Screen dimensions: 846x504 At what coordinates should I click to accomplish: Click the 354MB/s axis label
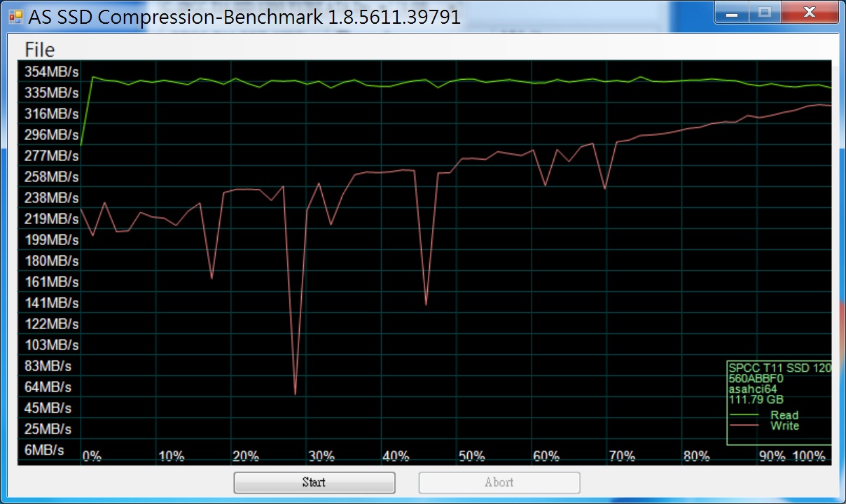pyautogui.click(x=52, y=72)
